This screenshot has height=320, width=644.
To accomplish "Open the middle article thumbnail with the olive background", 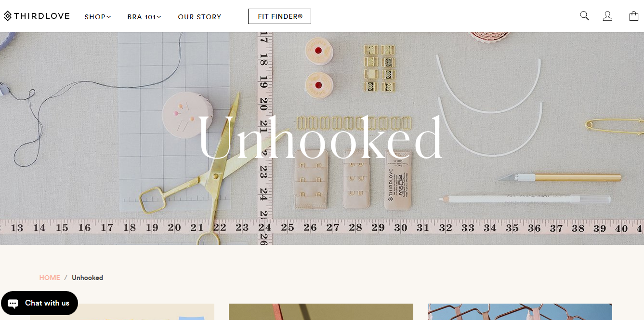I will [x=321, y=312].
